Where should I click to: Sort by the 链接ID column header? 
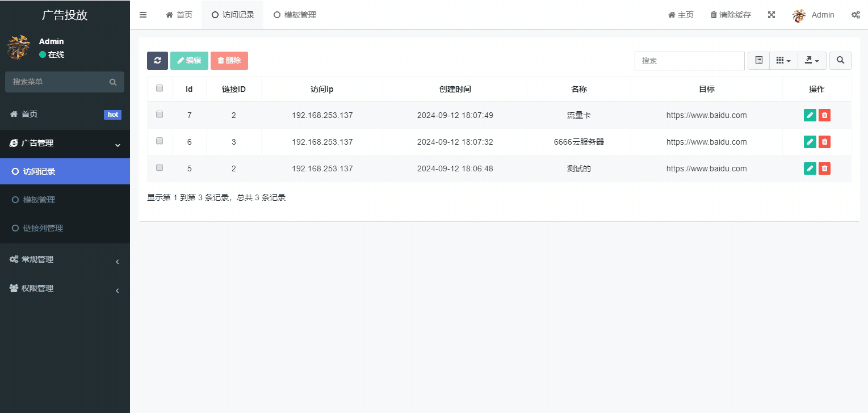click(x=234, y=89)
